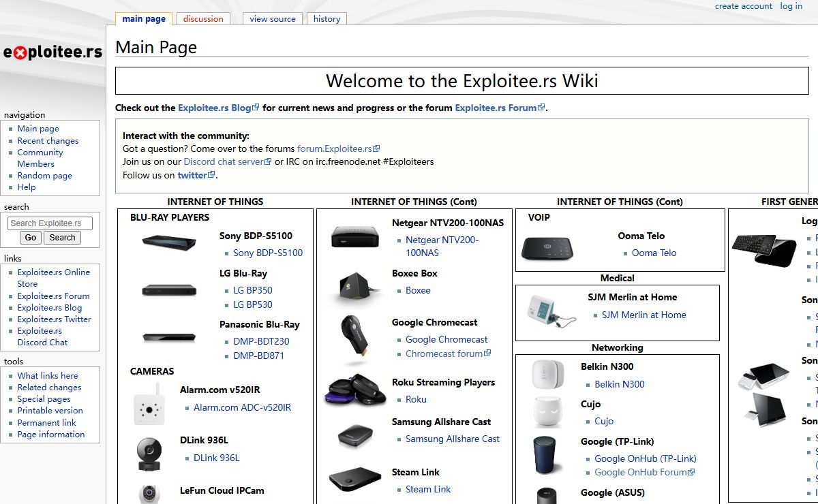Open Printable version tool
The image size is (818, 504).
(x=50, y=411)
